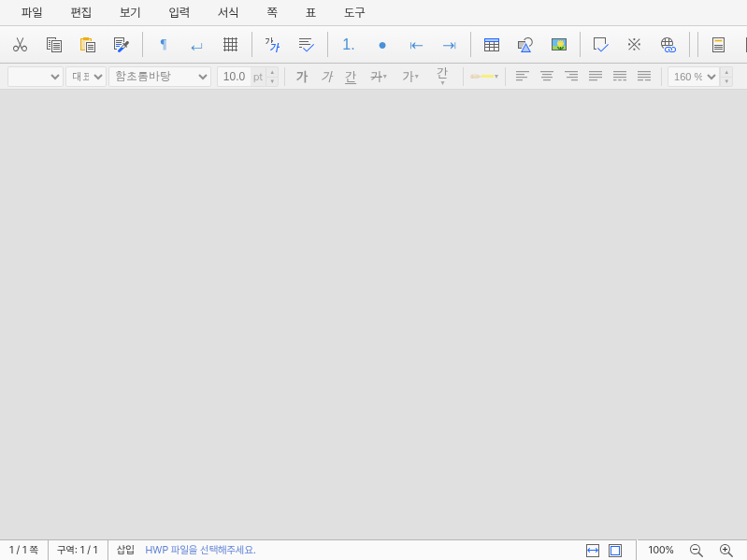Expand the 대표 language dropdown

pyautogui.click(x=86, y=77)
